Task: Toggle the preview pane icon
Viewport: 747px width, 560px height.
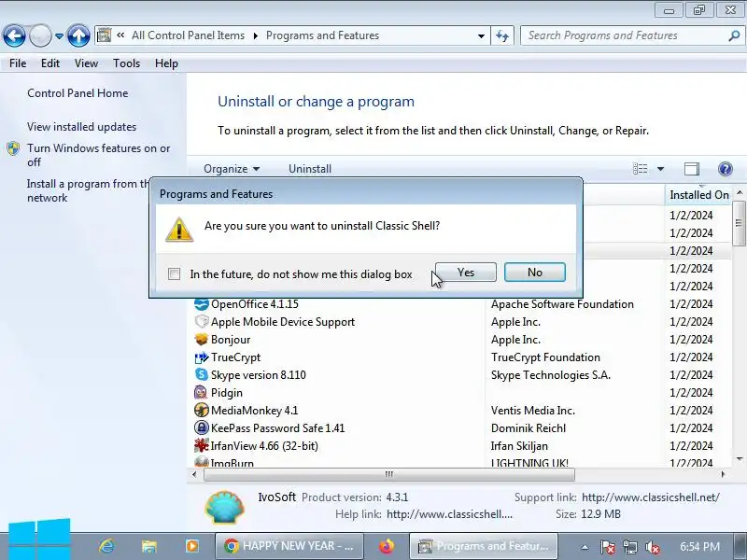Action: pos(692,169)
